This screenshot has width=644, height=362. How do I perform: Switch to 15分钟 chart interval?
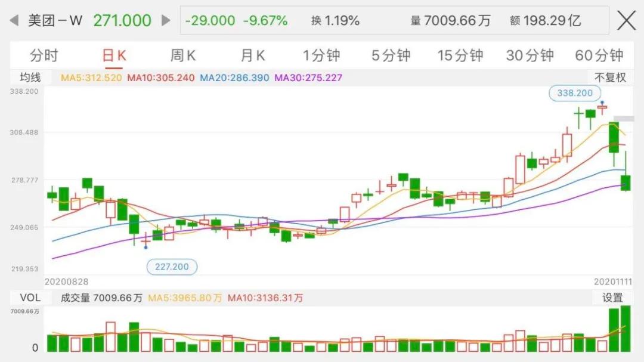coord(460,55)
